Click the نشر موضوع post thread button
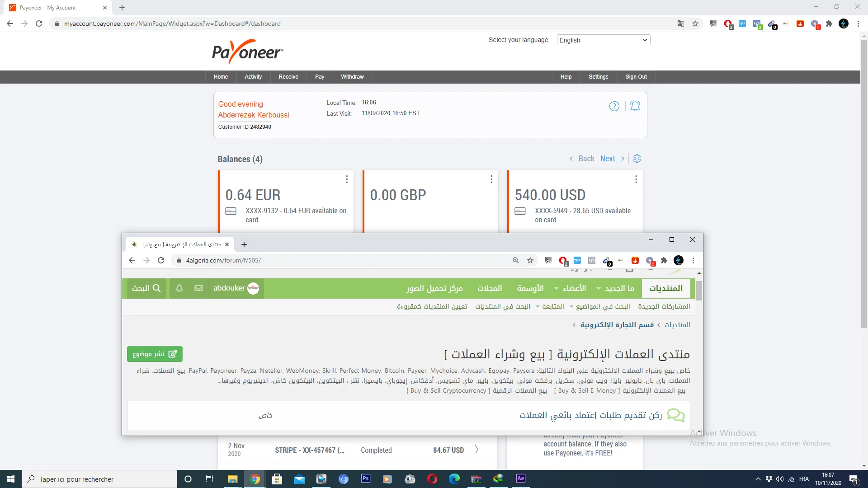This screenshot has height=488, width=868. [155, 354]
